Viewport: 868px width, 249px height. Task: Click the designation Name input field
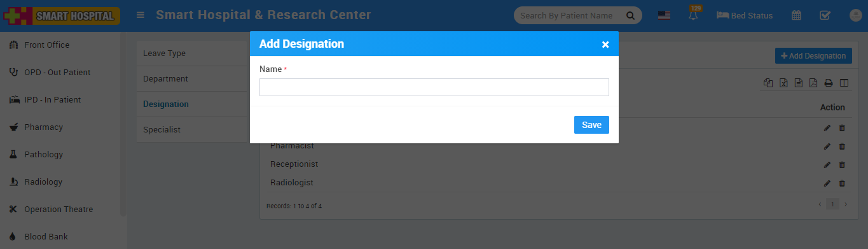pos(434,87)
